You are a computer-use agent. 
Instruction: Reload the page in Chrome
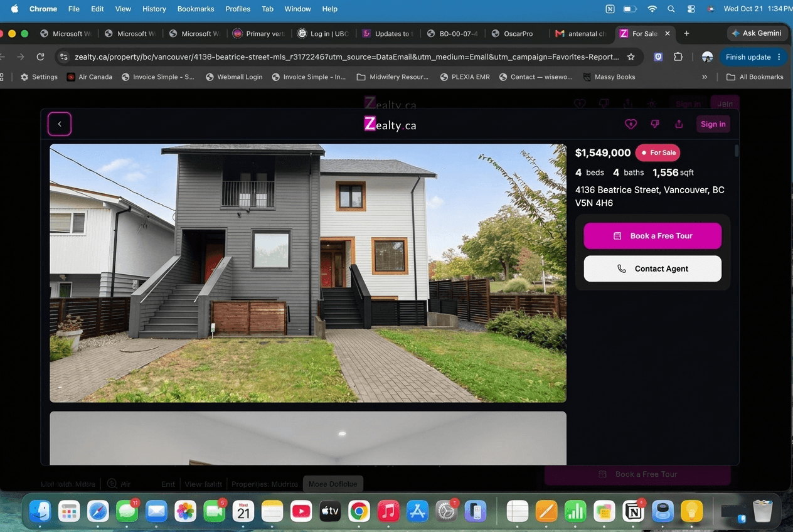(40, 57)
